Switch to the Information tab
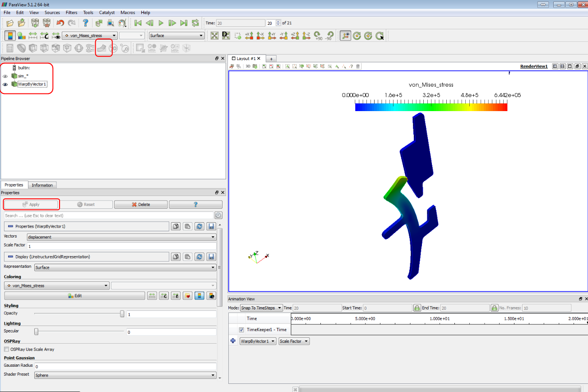 pos(42,185)
